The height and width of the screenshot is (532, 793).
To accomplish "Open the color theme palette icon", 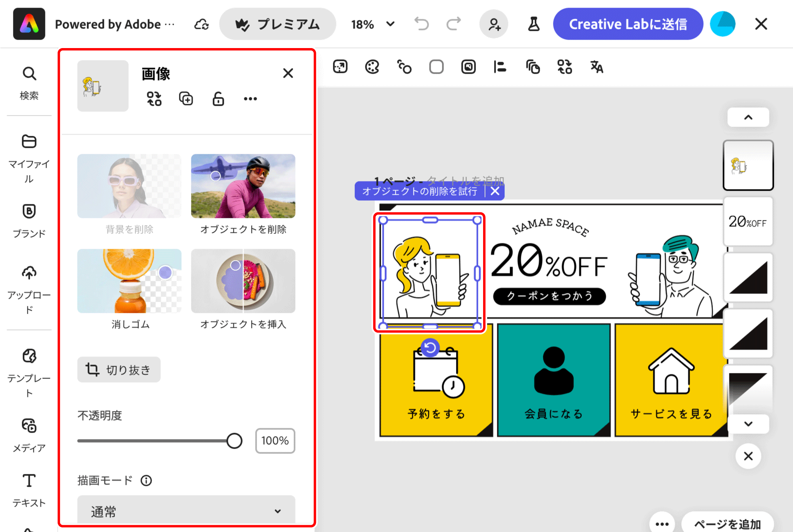I will (x=372, y=67).
